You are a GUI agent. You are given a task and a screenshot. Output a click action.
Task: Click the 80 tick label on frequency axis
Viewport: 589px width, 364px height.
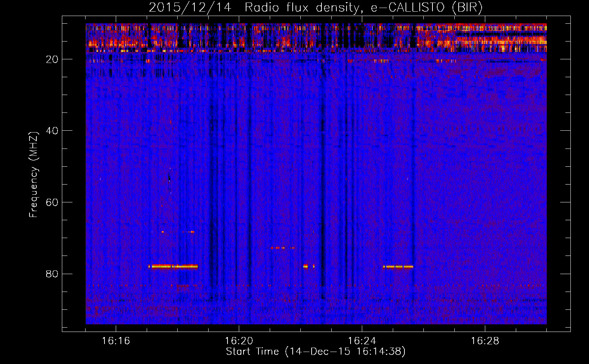[52, 274]
